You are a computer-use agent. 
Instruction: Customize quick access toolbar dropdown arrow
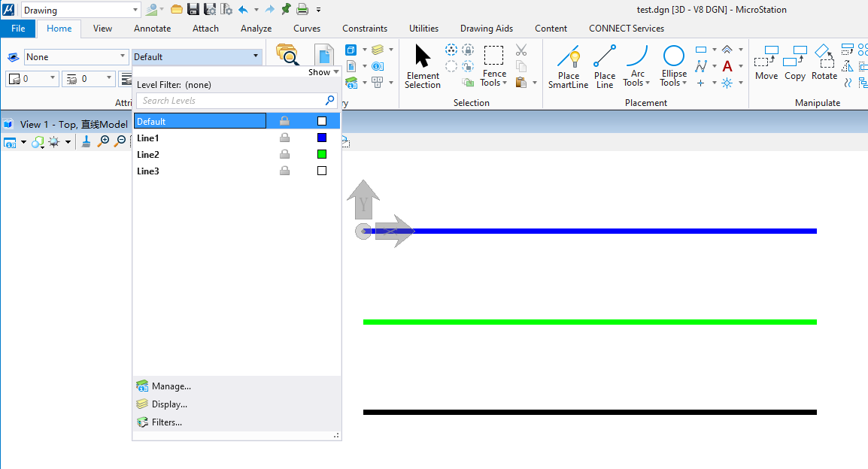point(318,10)
